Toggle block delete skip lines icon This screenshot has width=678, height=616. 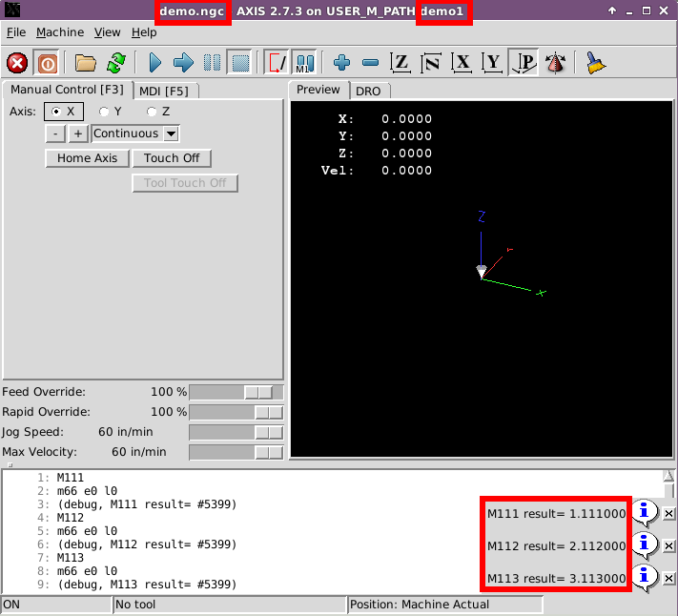pyautogui.click(x=277, y=63)
